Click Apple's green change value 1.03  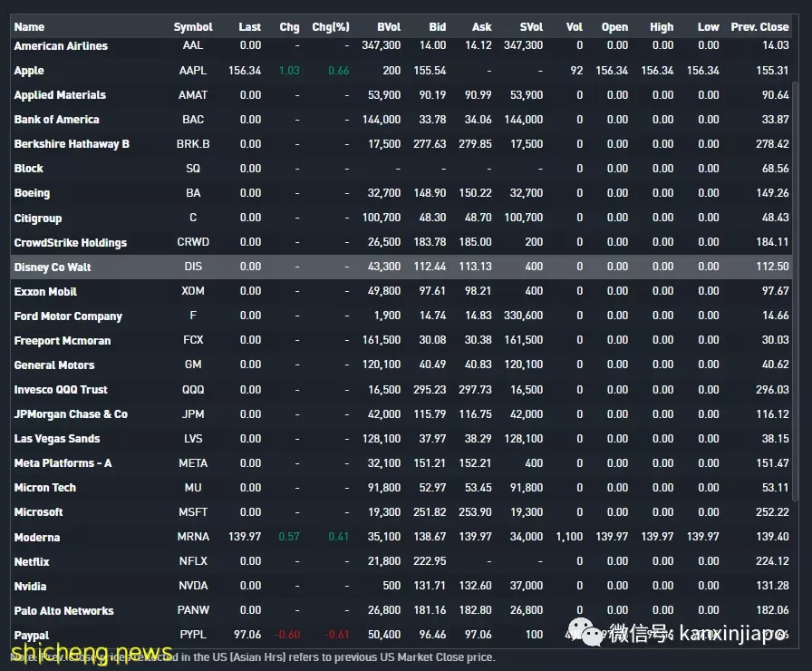click(289, 70)
